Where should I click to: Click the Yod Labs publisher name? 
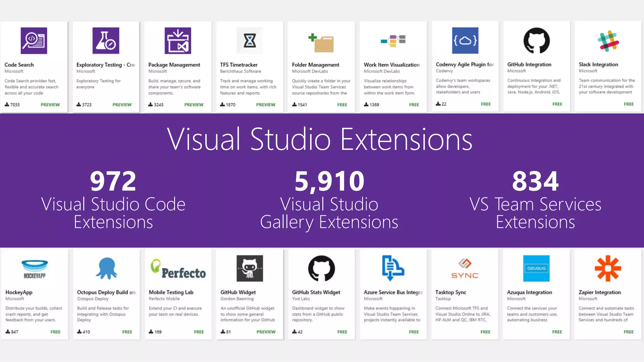301,299
